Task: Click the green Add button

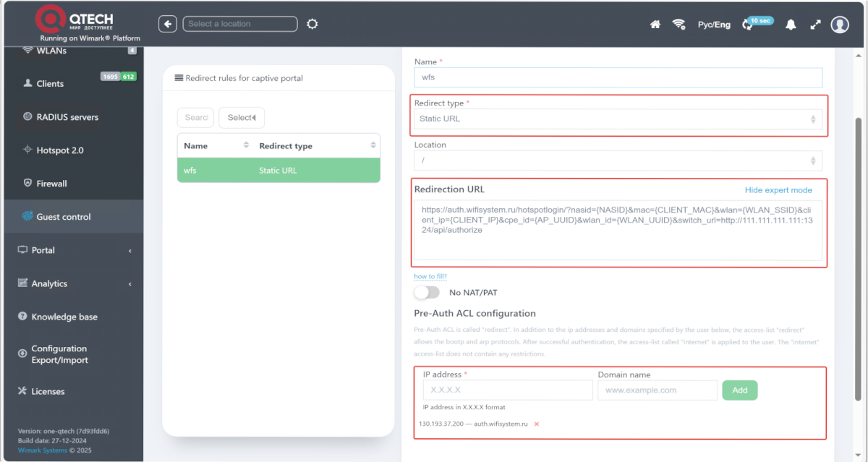Action: click(739, 390)
